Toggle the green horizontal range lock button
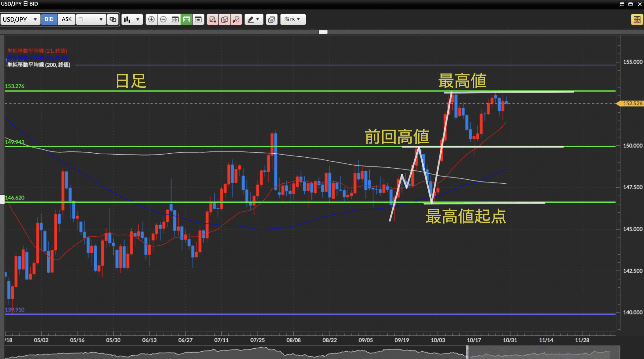Viewport: 644px width, 359px height. tap(186, 19)
